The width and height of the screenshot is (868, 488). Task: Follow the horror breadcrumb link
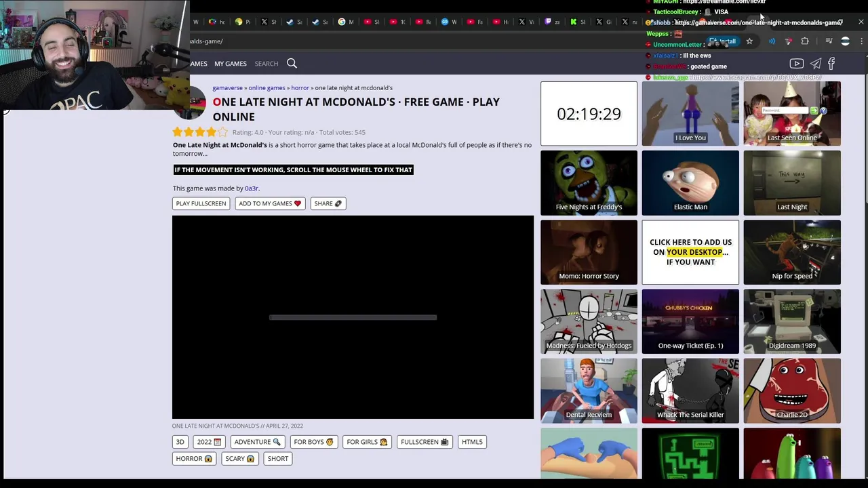click(300, 87)
